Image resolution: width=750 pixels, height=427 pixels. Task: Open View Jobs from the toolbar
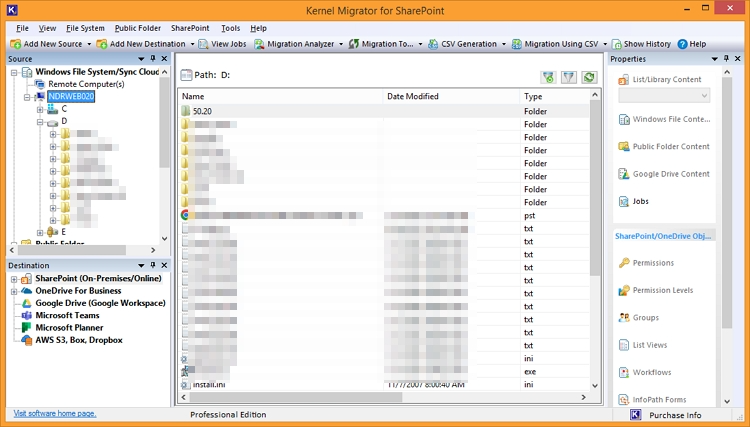222,44
